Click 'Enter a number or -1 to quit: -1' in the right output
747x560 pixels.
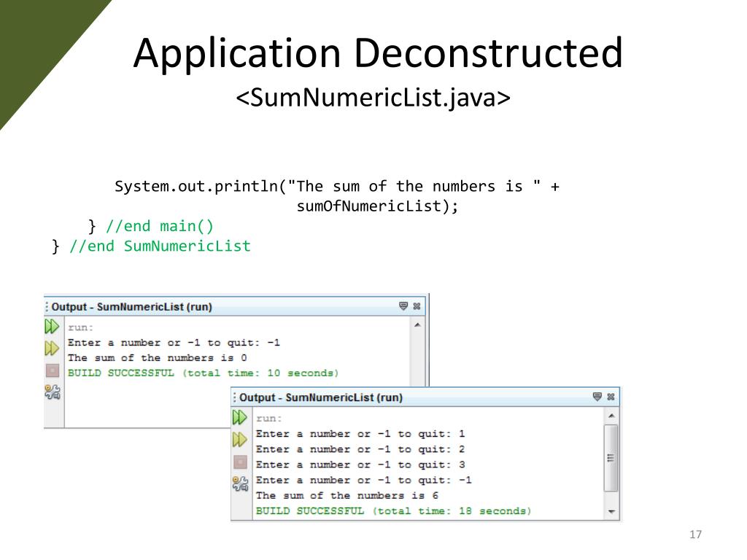pyautogui.click(x=363, y=480)
